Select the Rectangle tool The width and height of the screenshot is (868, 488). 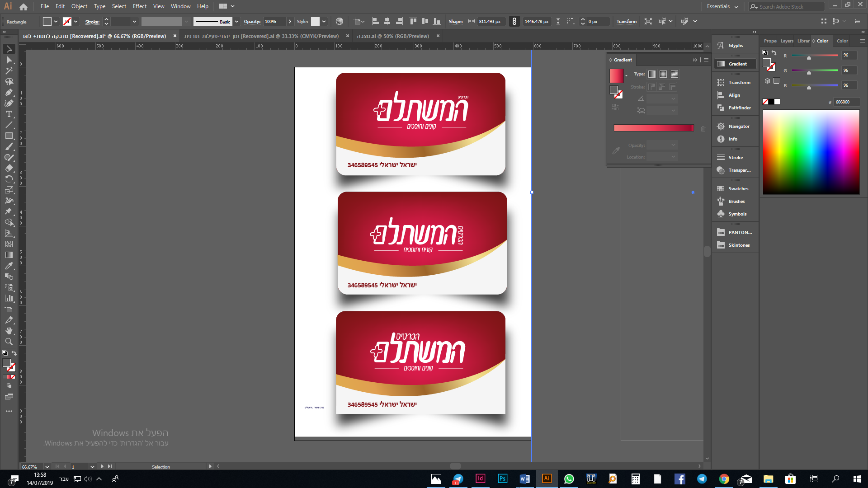point(9,136)
